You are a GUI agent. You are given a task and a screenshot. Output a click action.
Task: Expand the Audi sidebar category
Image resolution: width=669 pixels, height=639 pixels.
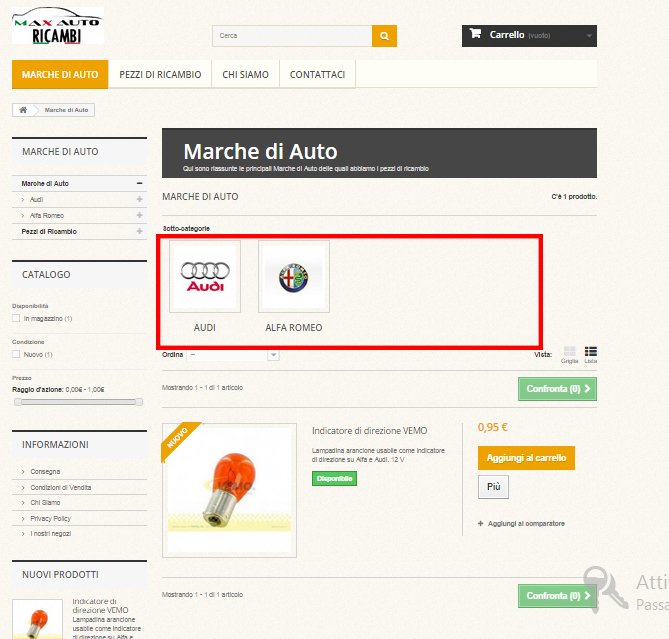(140, 199)
